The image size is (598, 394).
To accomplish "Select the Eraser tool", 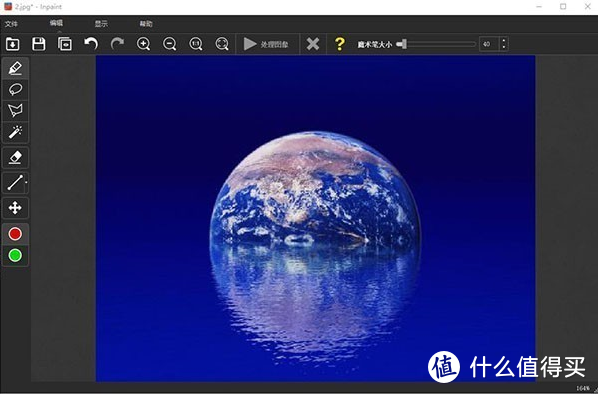I will click(15, 157).
